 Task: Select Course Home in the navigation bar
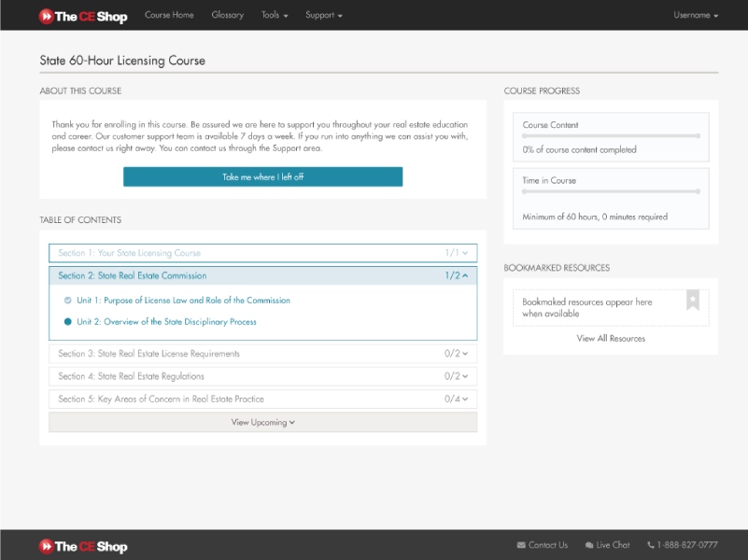(168, 15)
